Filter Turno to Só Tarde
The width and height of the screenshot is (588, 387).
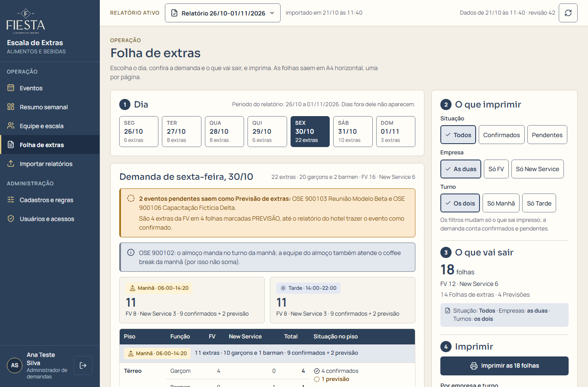tap(539, 203)
